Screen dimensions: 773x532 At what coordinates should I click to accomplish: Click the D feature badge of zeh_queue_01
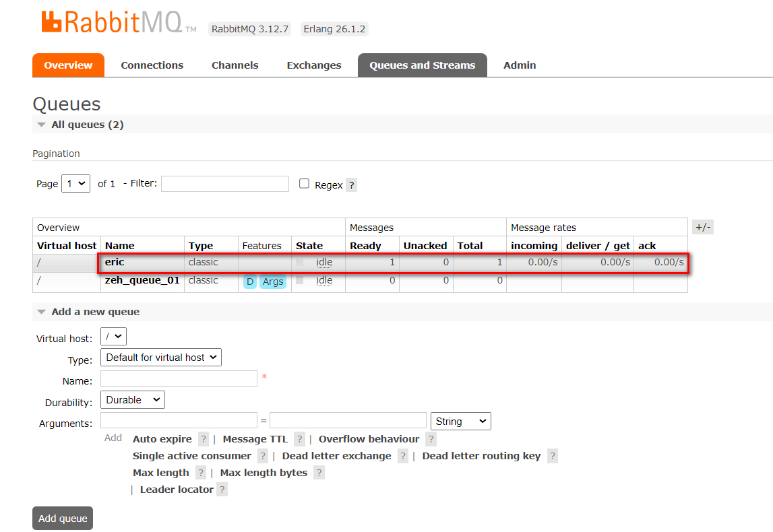[250, 281]
